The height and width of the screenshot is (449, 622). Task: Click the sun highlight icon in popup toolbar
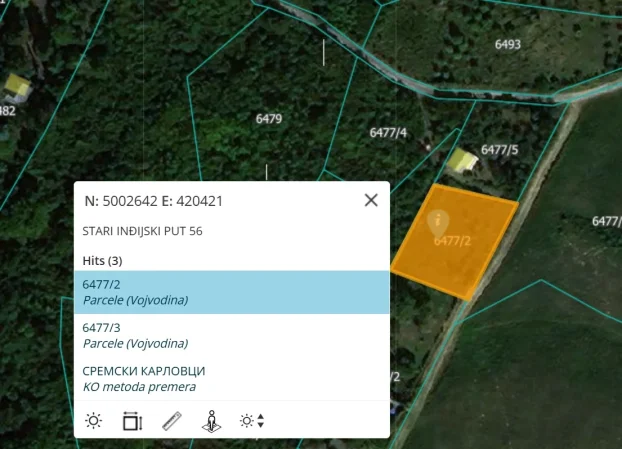(93, 421)
